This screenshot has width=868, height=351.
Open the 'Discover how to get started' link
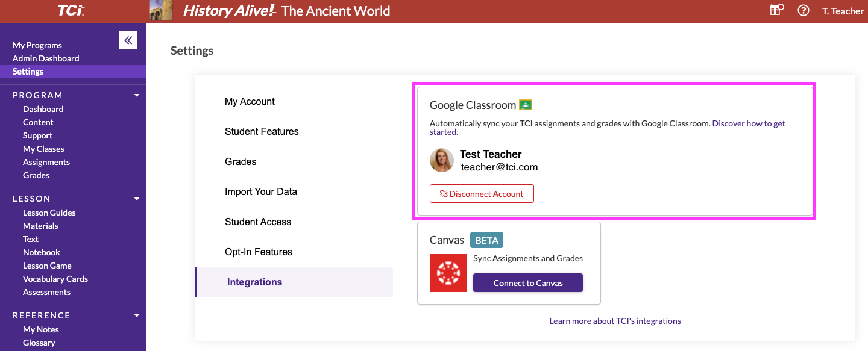pos(749,123)
